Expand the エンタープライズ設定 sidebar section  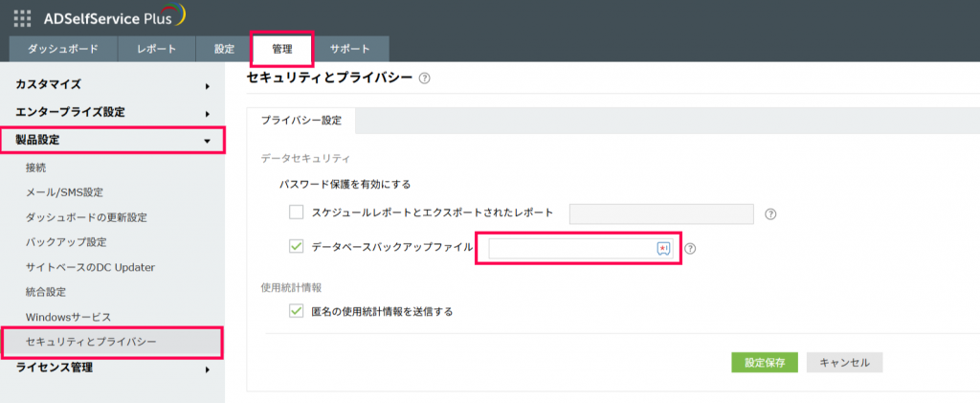point(113,113)
